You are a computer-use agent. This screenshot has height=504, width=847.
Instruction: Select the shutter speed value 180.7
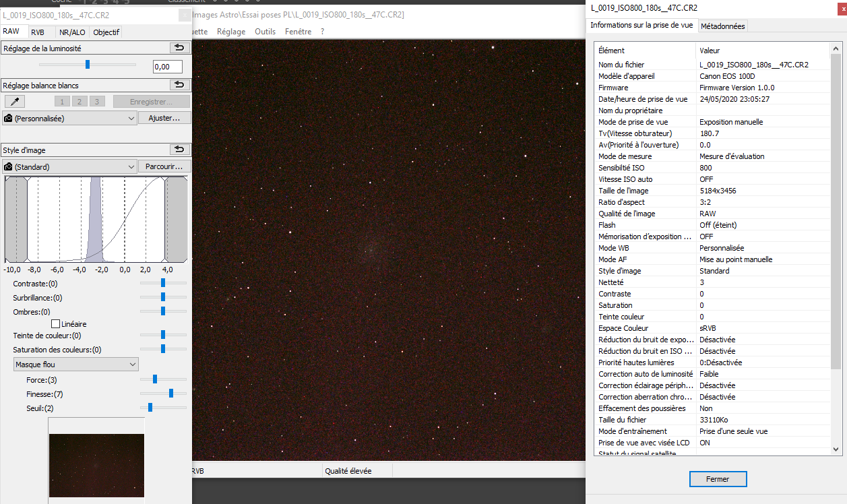click(709, 133)
